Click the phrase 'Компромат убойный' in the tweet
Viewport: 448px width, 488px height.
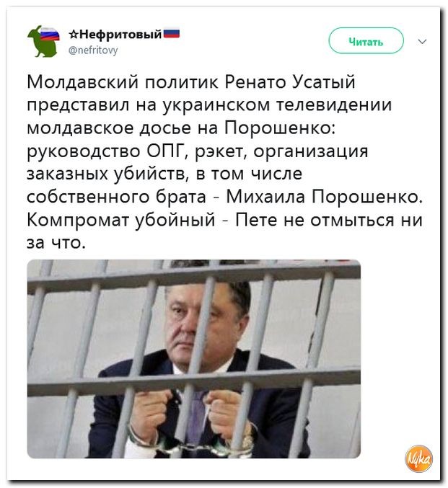pos(121,221)
